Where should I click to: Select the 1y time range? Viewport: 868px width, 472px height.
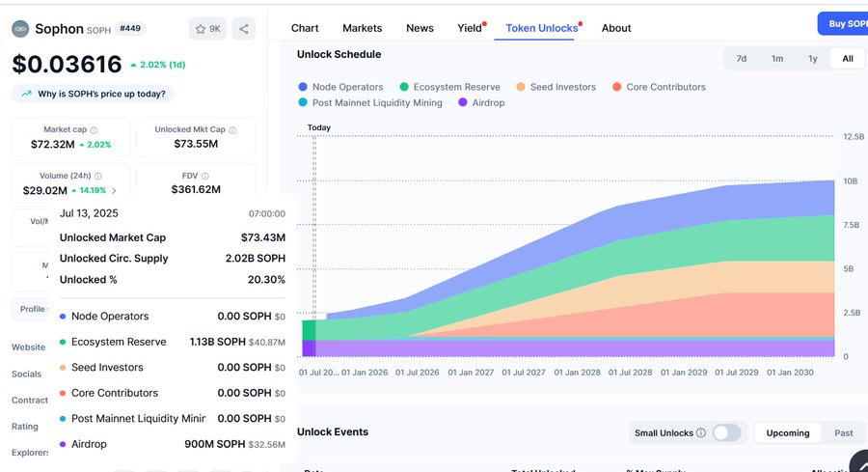point(813,58)
